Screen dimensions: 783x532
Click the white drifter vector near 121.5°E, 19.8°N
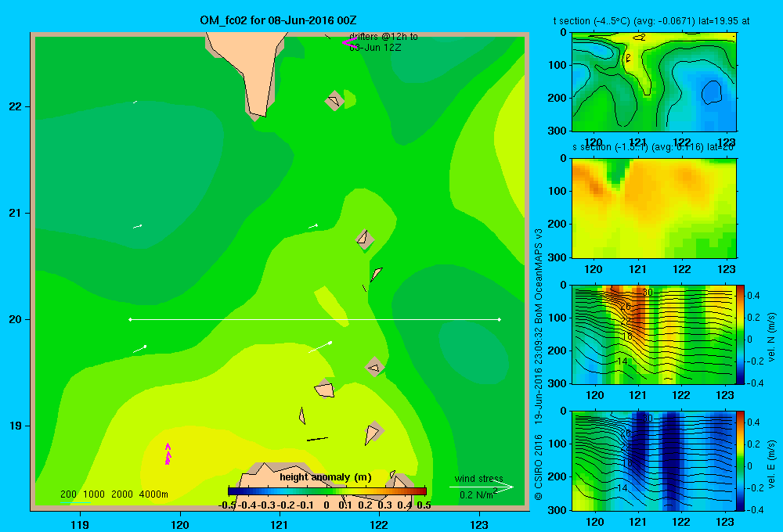tap(320, 347)
